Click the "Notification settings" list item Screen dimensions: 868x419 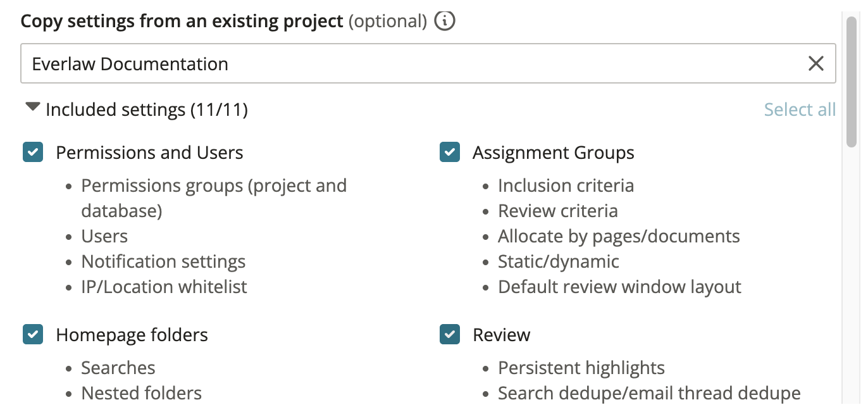click(163, 261)
